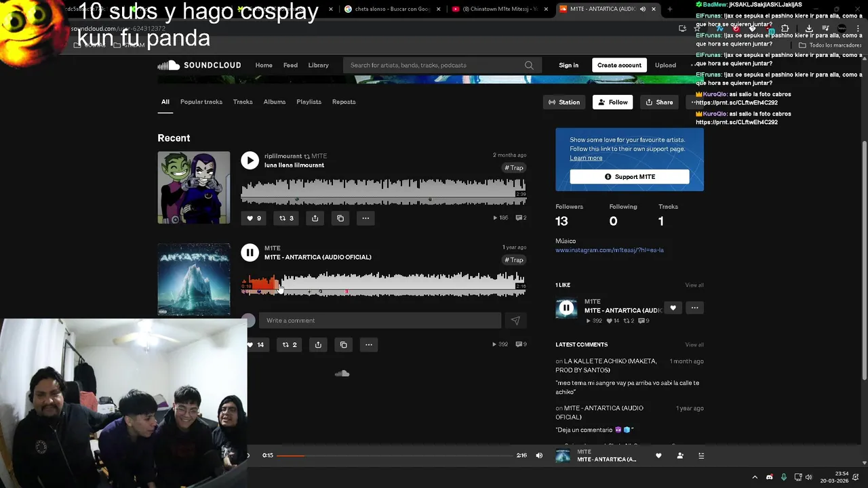868x488 pixels.
Task: Open bottom player album artwork thumbnail
Action: [x=563, y=455]
